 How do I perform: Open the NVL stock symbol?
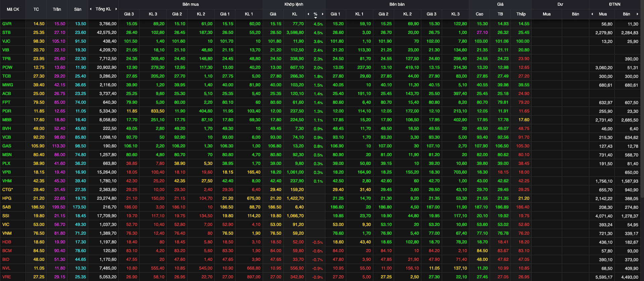click(6, 268)
